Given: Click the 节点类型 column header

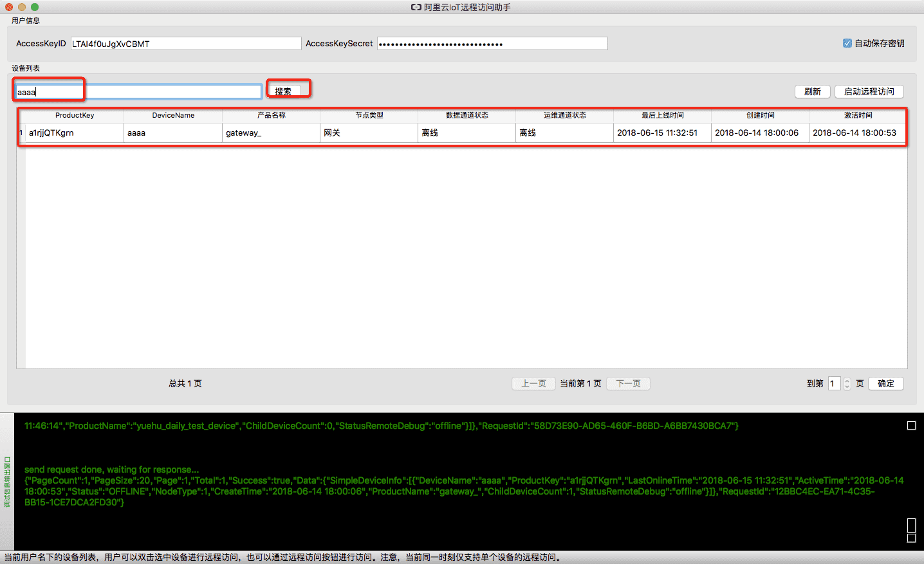Looking at the screenshot, I should (x=369, y=115).
